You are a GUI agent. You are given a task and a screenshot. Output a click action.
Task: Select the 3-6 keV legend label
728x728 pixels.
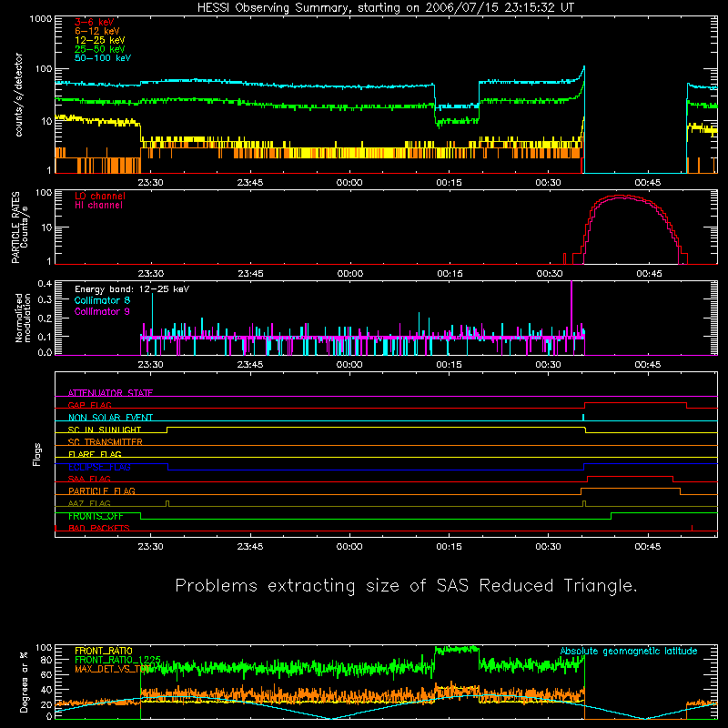coord(94,22)
